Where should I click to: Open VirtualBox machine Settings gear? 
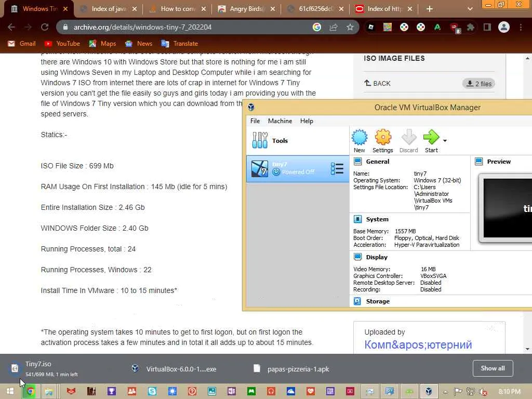click(383, 141)
